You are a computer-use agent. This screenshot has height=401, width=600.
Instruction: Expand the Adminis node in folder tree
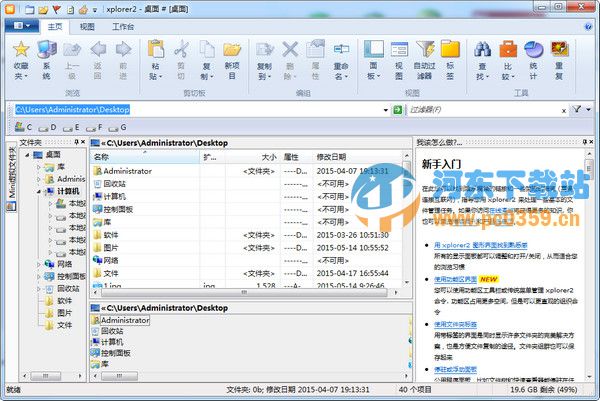tap(39, 179)
